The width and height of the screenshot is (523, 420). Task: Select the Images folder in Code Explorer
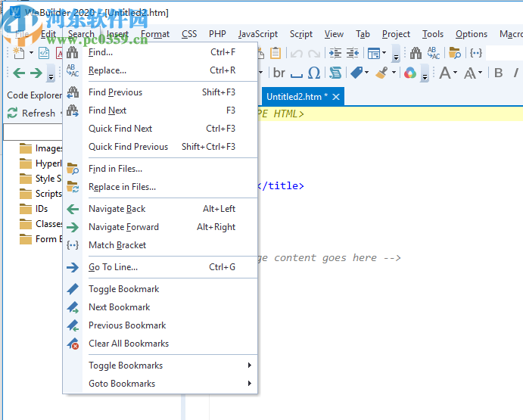(41, 148)
